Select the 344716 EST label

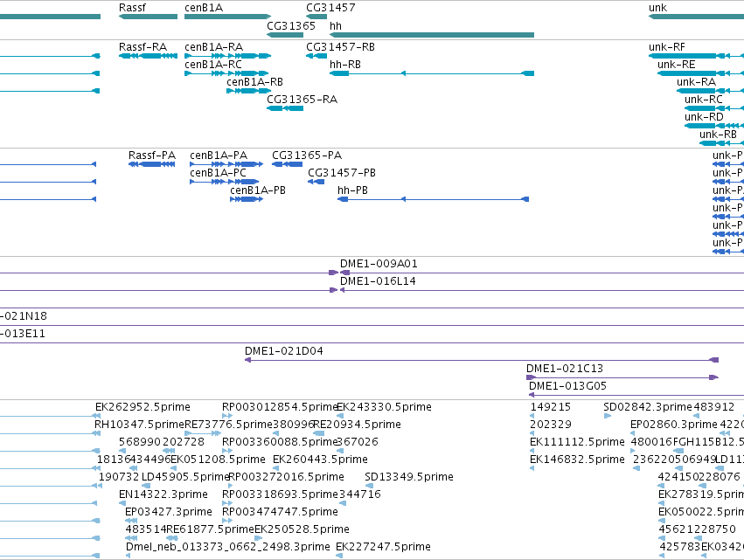click(x=359, y=494)
